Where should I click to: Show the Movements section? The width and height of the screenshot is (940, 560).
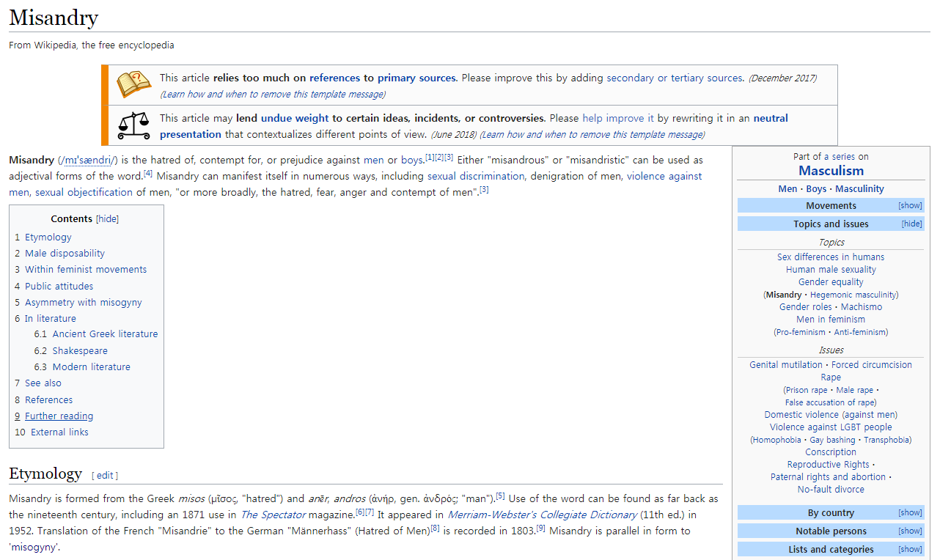coord(910,206)
